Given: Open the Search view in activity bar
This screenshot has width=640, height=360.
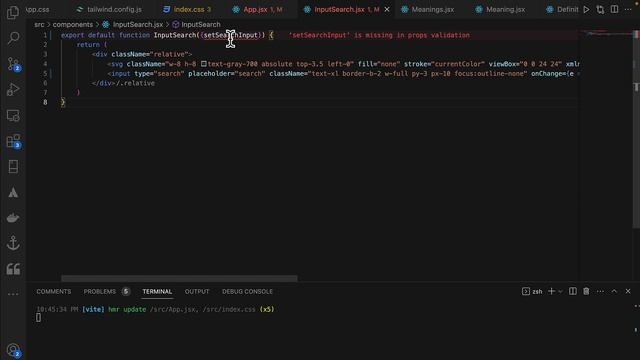Looking at the screenshot, I should (x=13, y=38).
